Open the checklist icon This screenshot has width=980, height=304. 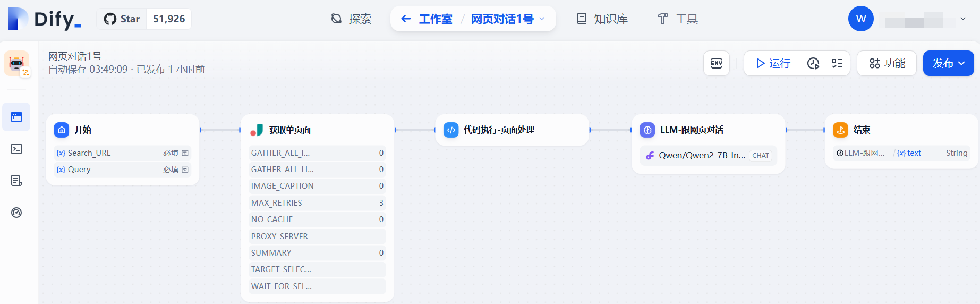pos(837,63)
